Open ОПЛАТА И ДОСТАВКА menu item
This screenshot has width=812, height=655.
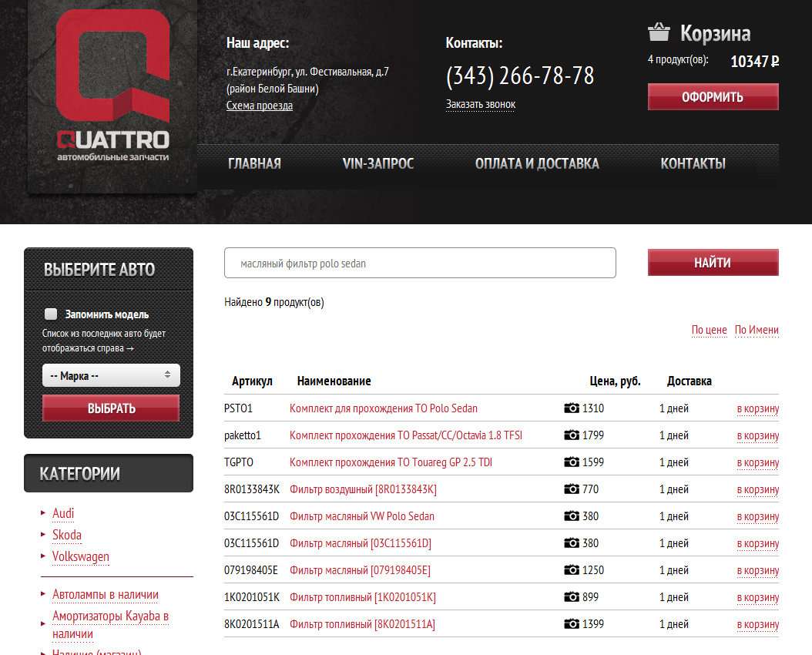[x=537, y=163]
